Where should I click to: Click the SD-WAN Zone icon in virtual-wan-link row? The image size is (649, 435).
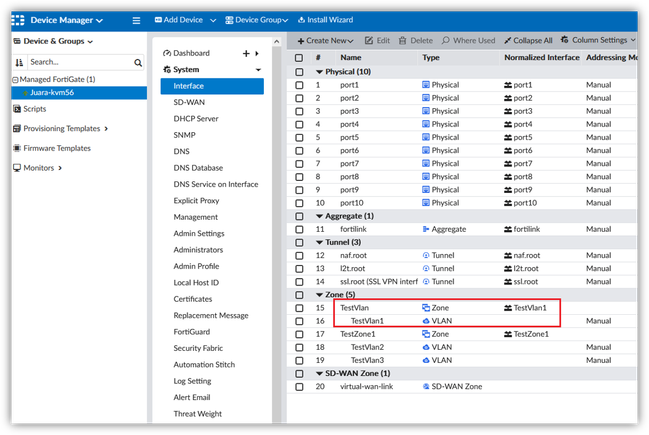[425, 386]
